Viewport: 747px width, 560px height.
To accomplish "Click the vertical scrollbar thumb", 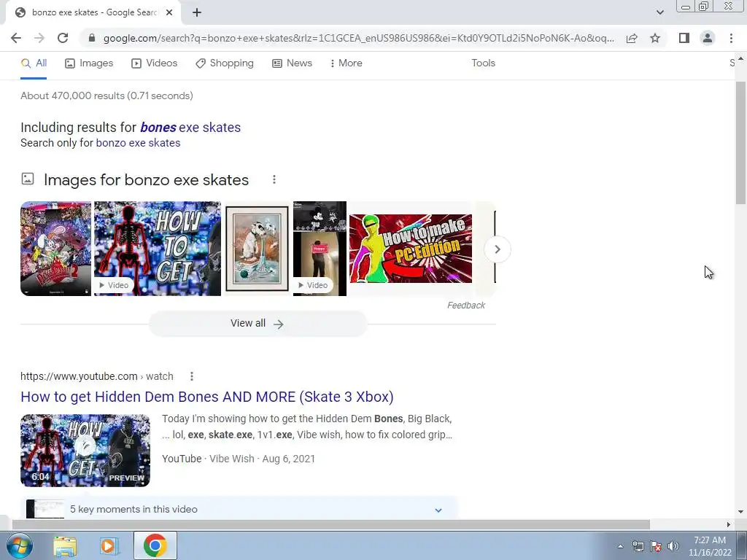I will coord(741,143).
